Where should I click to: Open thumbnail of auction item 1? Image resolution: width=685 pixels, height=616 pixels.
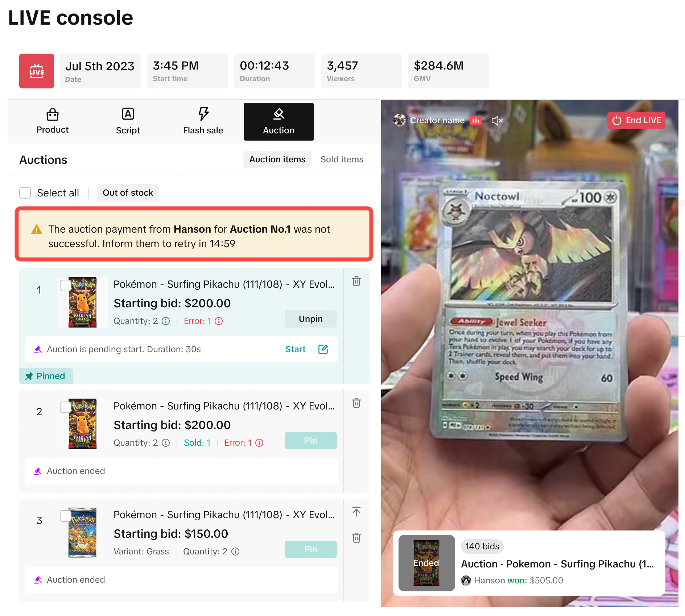pos(82,302)
